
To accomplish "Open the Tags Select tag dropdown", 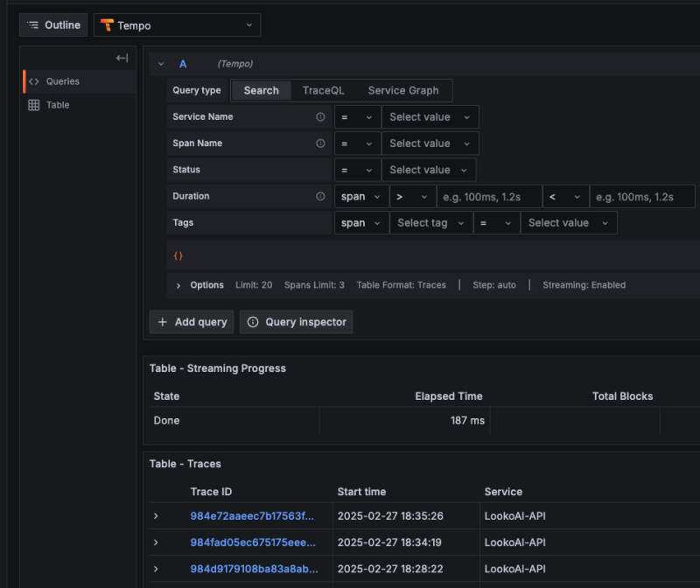I will (x=430, y=223).
